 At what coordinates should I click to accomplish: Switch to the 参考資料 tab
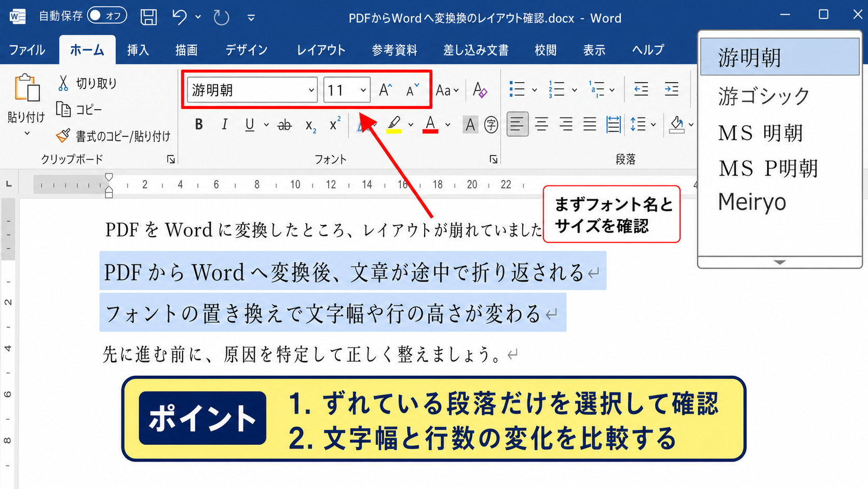[395, 50]
